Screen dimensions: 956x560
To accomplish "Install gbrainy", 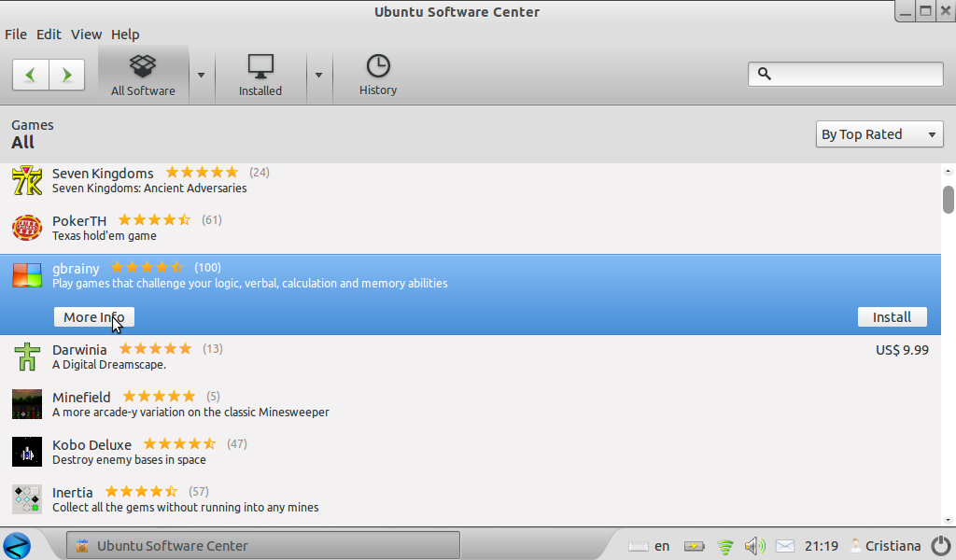I will point(892,316).
